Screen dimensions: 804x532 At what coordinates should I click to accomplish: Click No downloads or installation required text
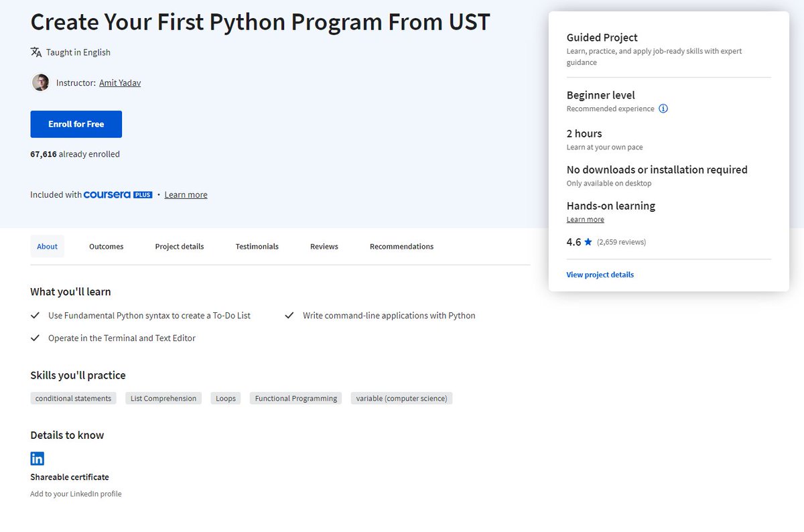[x=657, y=170]
